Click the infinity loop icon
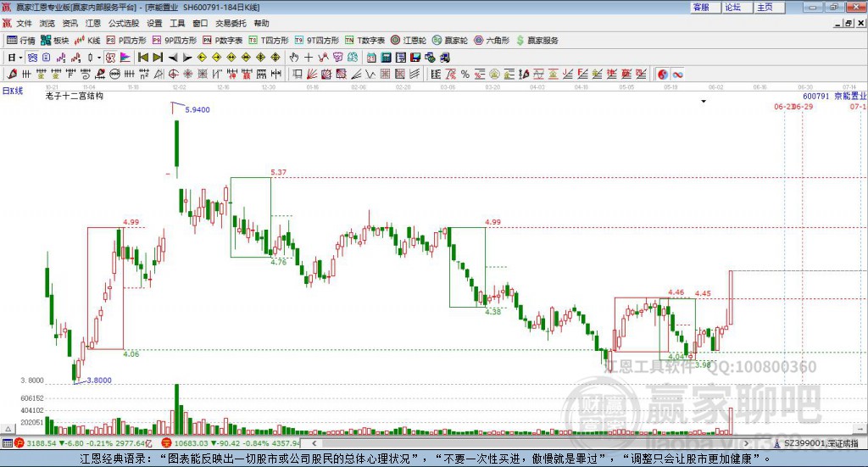 (x=677, y=74)
